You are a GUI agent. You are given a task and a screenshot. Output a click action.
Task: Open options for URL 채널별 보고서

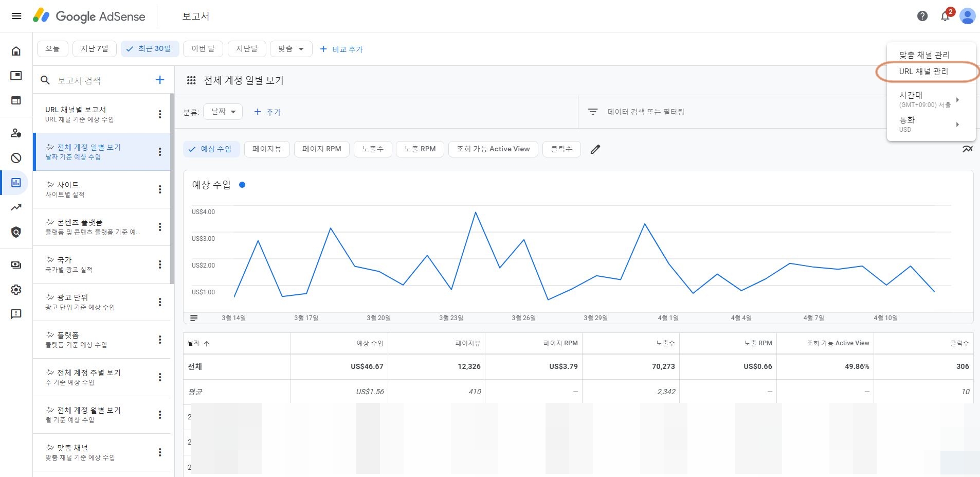click(x=160, y=114)
